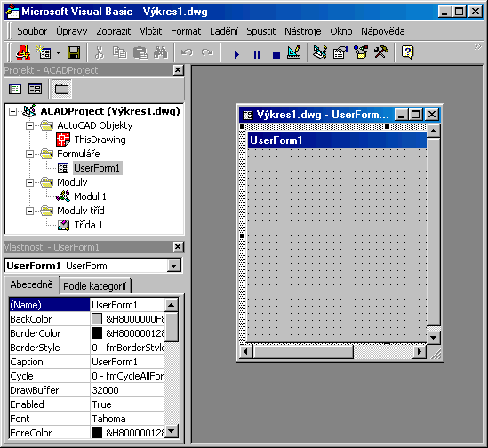Click UserForm window scroll right arrow
488x448 pixels.
click(420, 352)
